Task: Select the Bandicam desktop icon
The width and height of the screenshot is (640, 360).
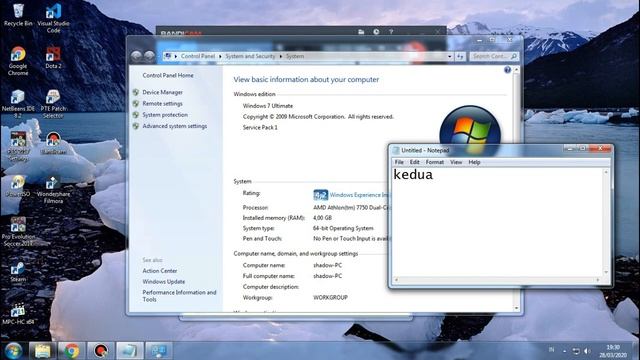Action: pyautogui.click(x=53, y=143)
